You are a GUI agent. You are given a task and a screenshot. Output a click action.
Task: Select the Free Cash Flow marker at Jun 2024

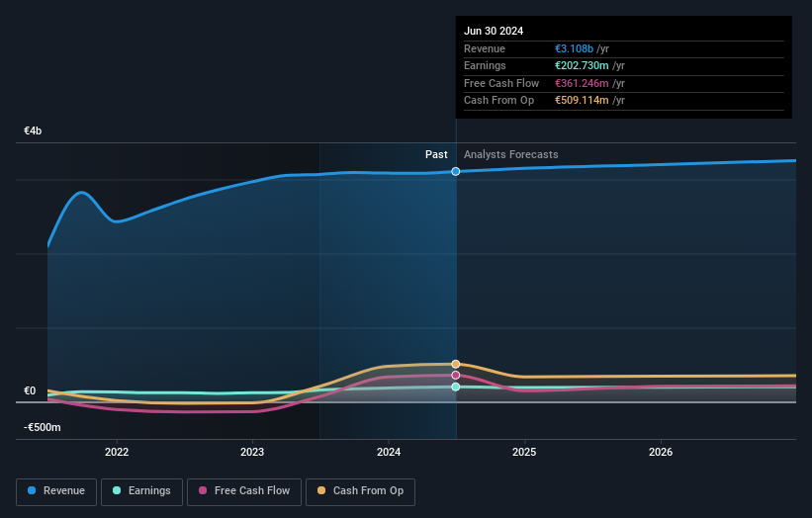tap(456, 376)
